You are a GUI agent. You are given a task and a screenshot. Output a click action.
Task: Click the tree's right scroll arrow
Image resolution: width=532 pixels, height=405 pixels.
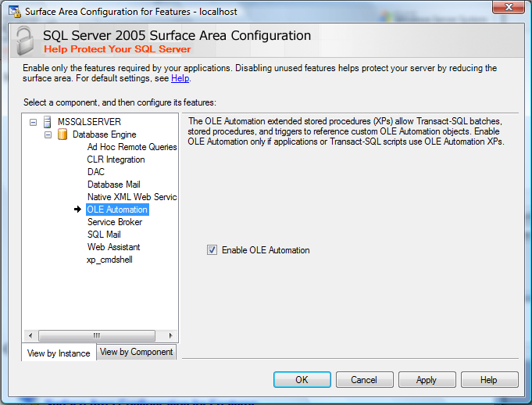tap(170, 335)
